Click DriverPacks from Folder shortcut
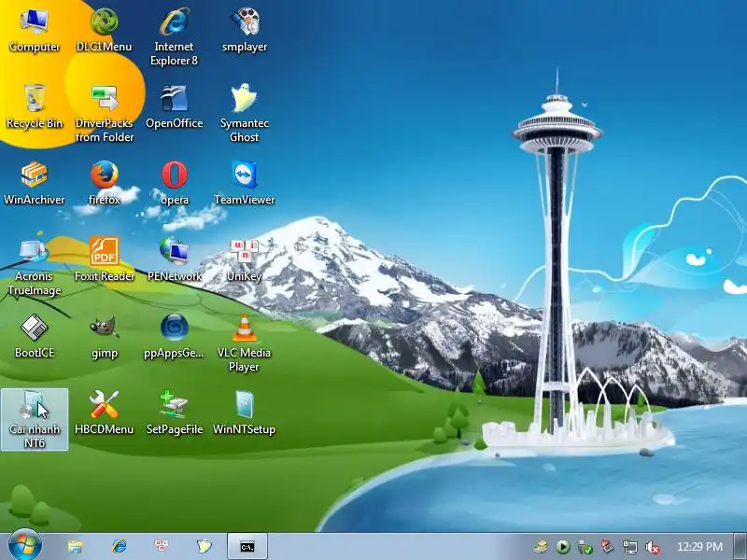747x560 pixels. (x=104, y=113)
